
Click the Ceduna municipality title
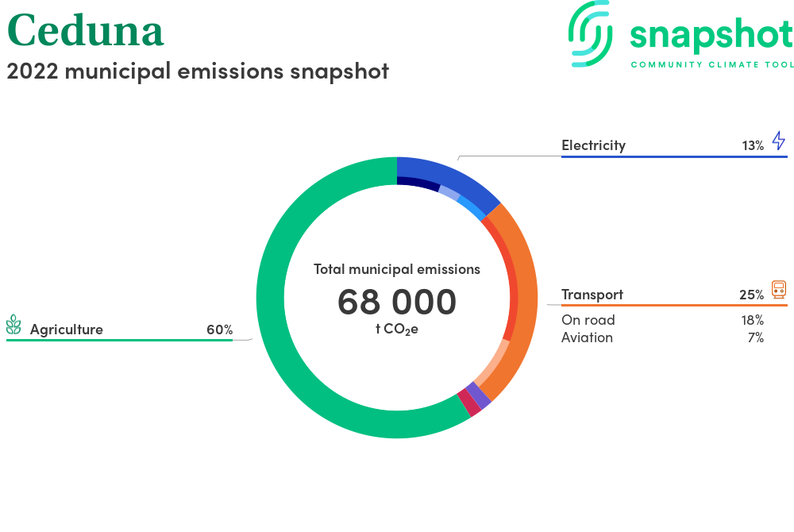coord(85,32)
